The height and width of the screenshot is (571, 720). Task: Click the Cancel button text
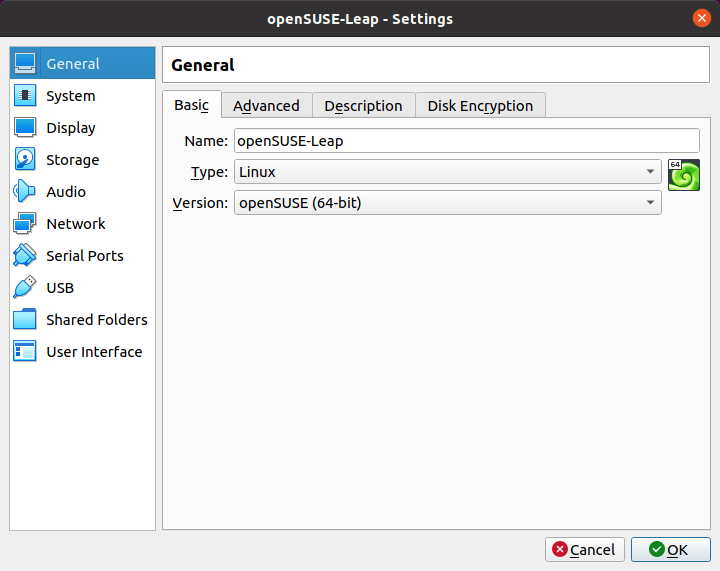(592, 550)
